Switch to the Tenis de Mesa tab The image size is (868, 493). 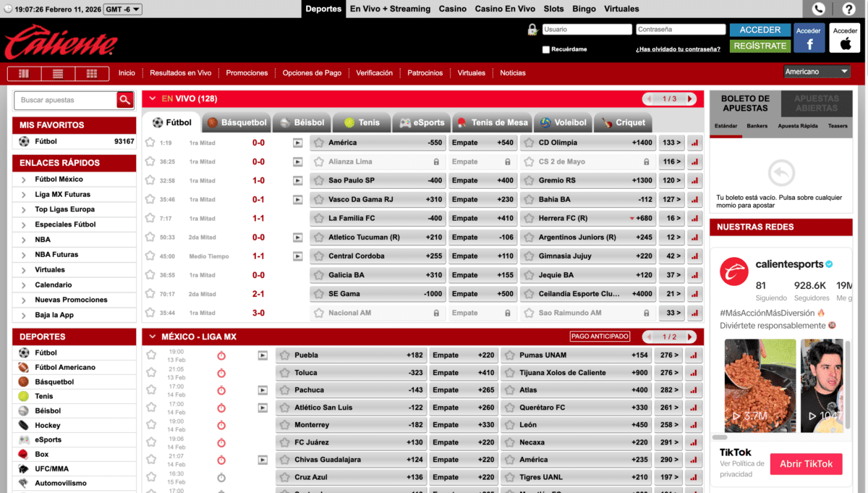tap(492, 123)
